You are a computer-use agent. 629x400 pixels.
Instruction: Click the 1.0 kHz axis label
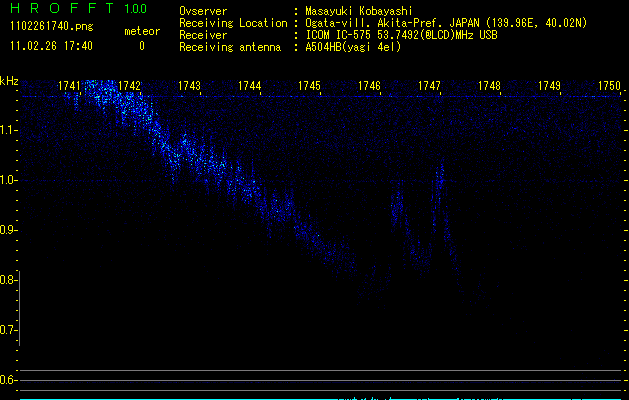[x=8, y=180]
